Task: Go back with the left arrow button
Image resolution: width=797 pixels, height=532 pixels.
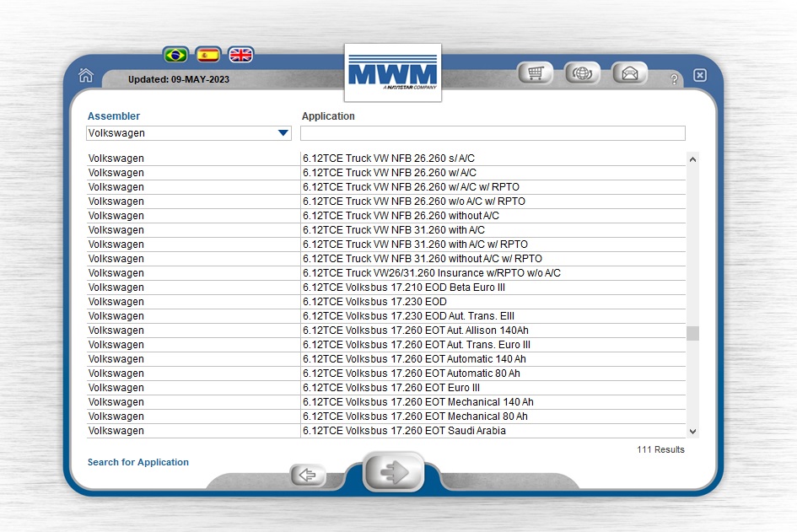Action: (308, 476)
